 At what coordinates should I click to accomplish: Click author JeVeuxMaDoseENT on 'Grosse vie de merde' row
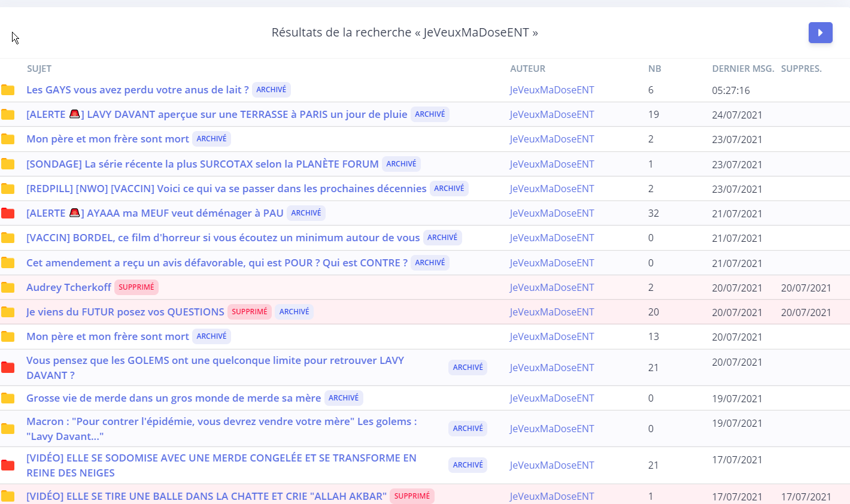(x=552, y=398)
